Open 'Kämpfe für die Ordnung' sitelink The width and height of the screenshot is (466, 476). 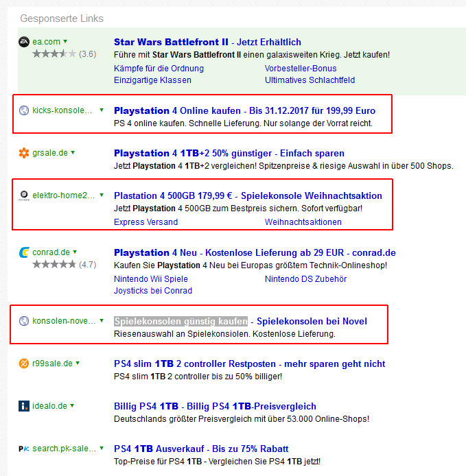[159, 69]
